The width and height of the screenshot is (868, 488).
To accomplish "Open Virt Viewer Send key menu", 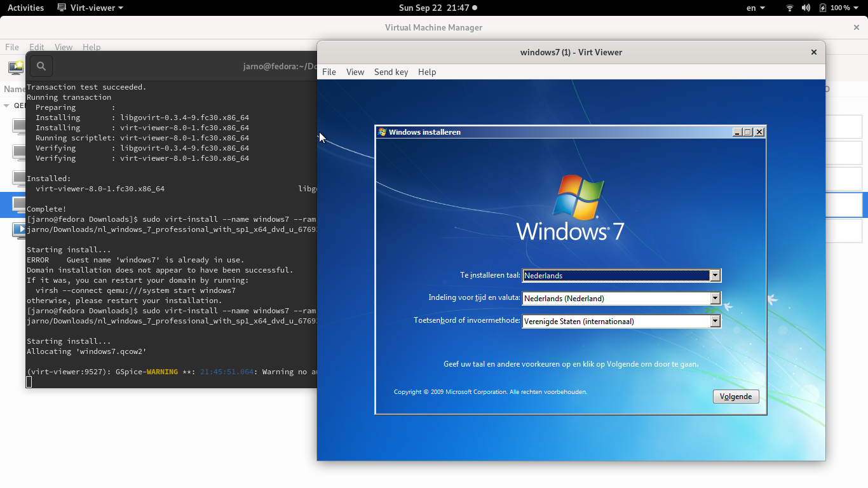I will pyautogui.click(x=391, y=72).
